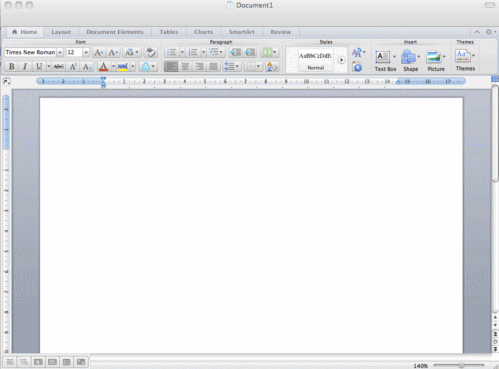Switch to Full Screen view button
This screenshot has height=369, width=499.
coord(81,362)
